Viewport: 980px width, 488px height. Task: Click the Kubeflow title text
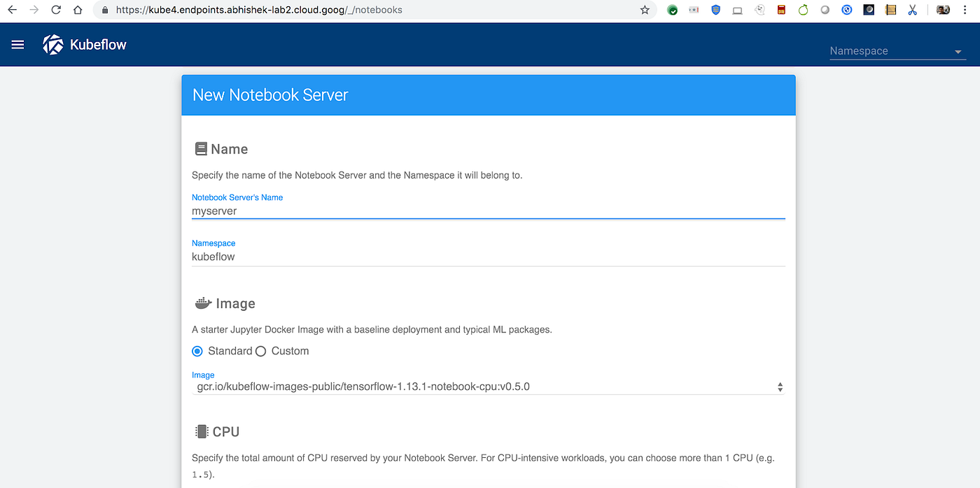tap(98, 45)
